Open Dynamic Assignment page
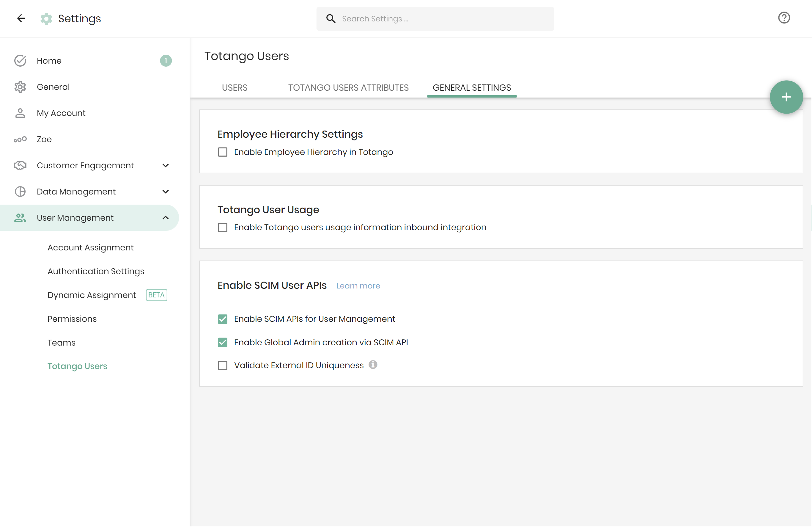Viewport: 812px width, 527px height. [92, 295]
